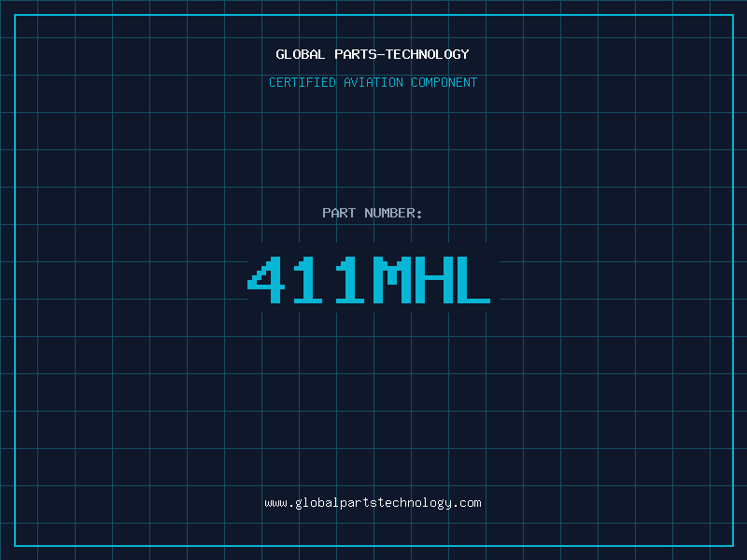Select the word CERTIFIED

303,82
